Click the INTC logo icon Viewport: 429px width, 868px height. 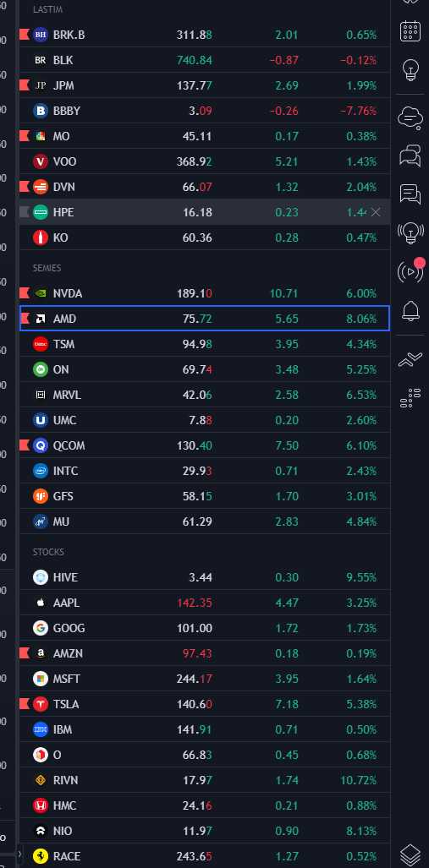click(x=41, y=471)
